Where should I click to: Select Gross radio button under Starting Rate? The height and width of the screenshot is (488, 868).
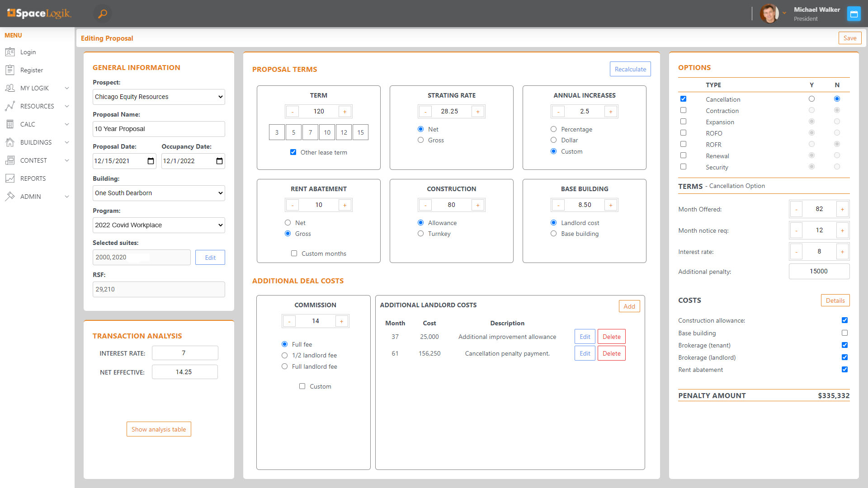(420, 140)
